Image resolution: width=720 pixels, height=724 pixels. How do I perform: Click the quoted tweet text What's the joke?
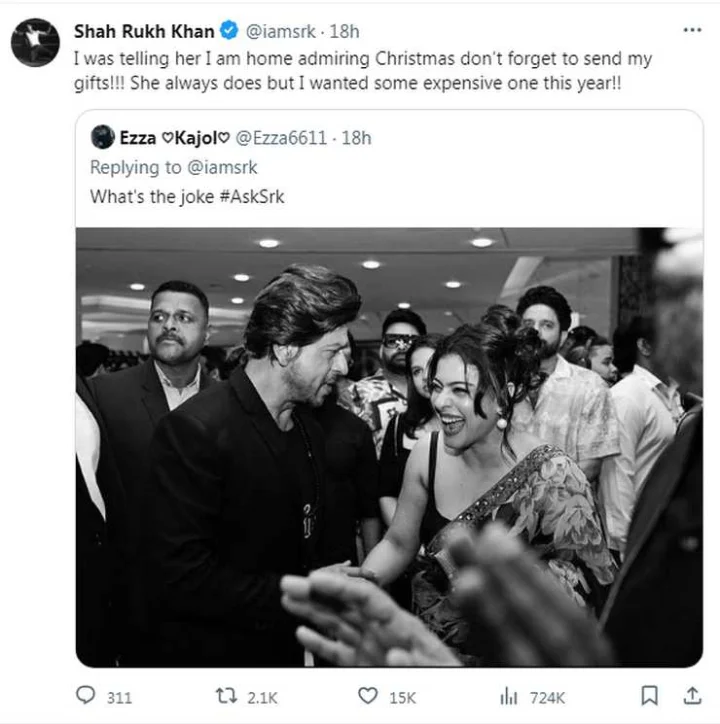point(152,197)
